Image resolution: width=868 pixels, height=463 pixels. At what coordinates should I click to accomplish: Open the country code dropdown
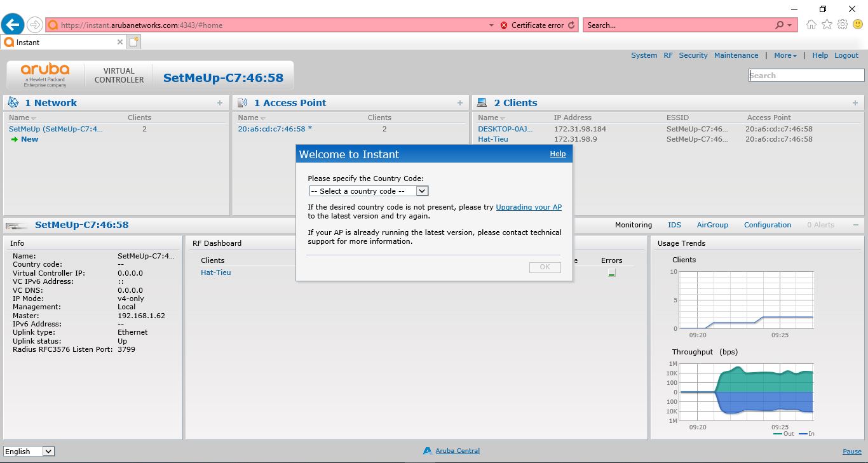point(369,191)
